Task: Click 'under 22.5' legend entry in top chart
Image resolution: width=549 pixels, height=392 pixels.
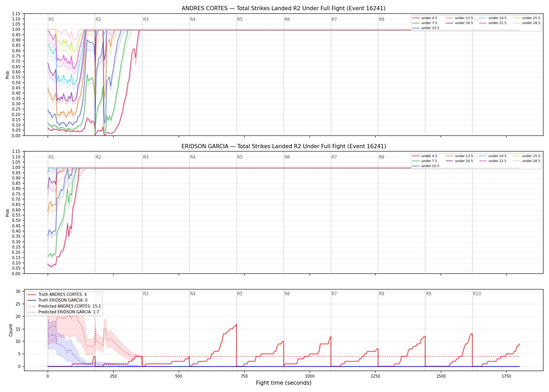Action: click(493, 23)
